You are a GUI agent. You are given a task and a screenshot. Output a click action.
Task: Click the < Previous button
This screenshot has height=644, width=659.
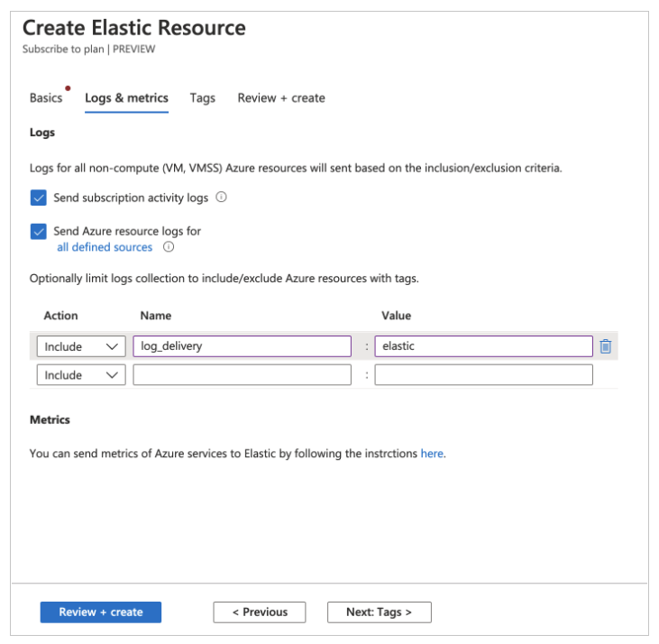260,612
